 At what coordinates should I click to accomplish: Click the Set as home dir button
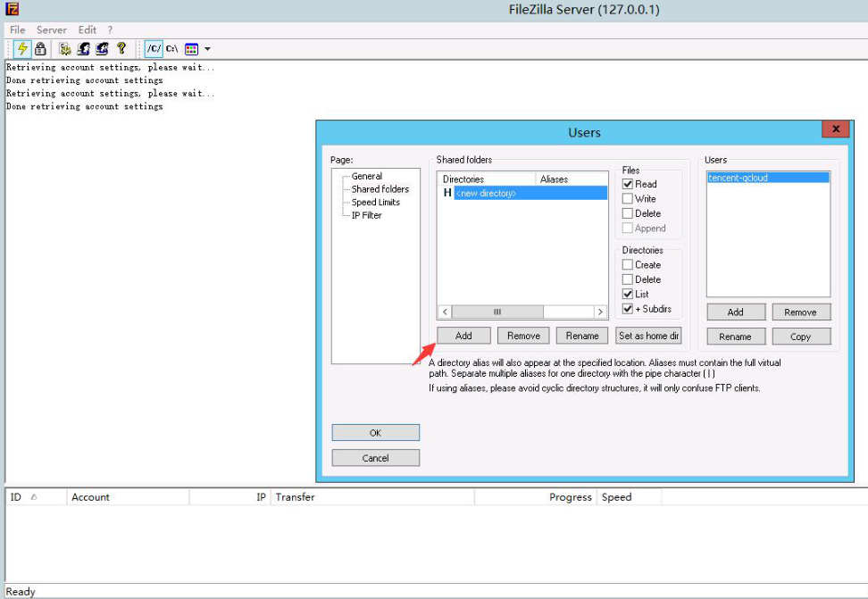coord(649,336)
